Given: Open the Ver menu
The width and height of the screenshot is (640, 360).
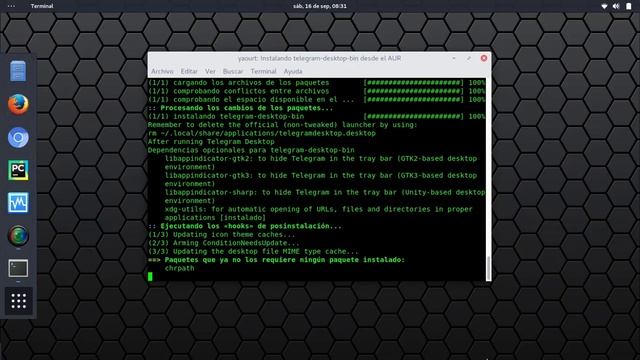Looking at the screenshot, I should 210,71.
